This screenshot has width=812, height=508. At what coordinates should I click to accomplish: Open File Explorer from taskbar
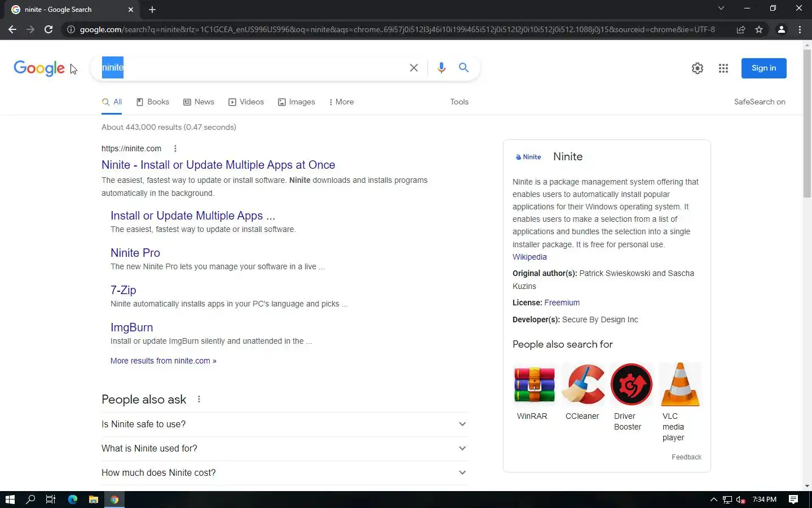pyautogui.click(x=94, y=500)
